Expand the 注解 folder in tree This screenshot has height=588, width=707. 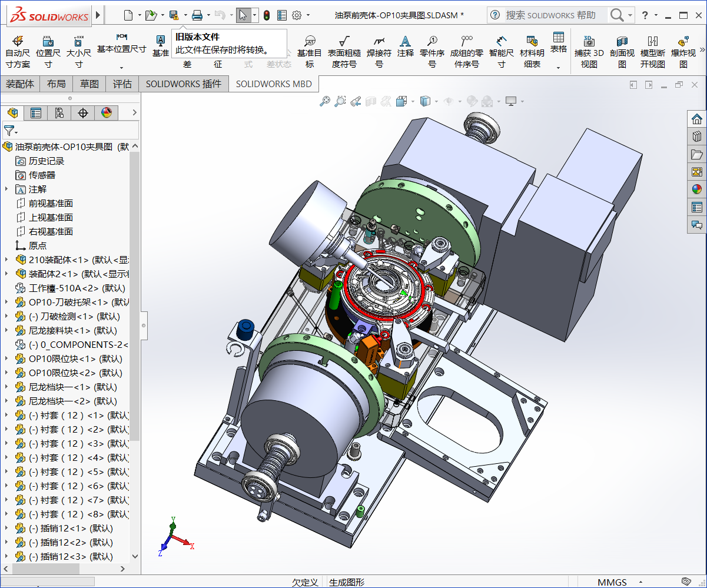(x=6, y=189)
